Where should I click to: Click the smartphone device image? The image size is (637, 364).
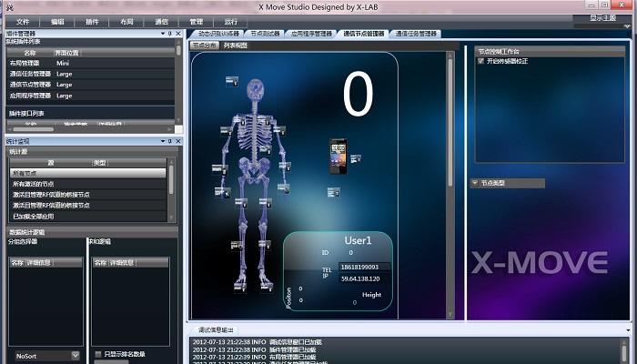339,157
